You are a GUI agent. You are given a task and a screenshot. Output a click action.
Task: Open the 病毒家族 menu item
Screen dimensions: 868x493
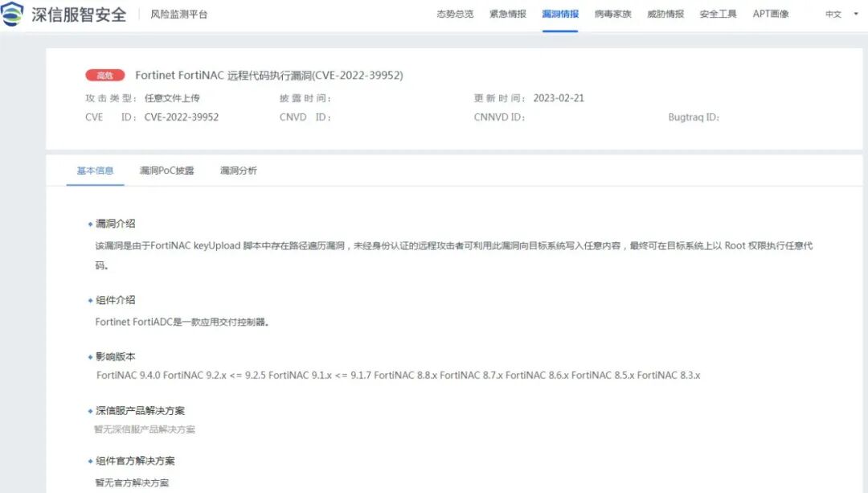click(x=612, y=14)
